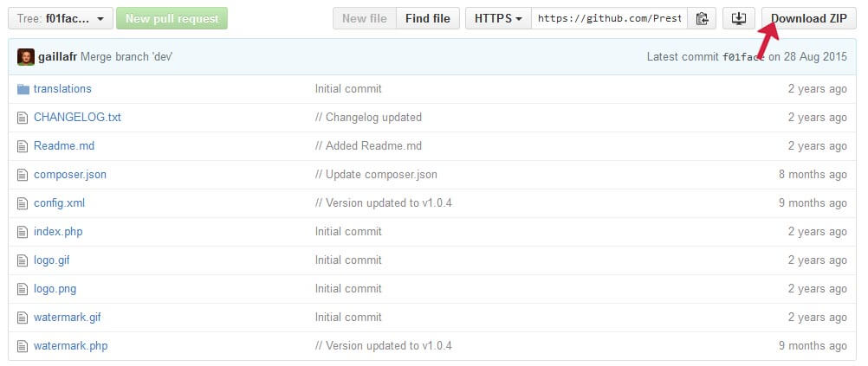Open the Readme.md file link

click(x=64, y=146)
